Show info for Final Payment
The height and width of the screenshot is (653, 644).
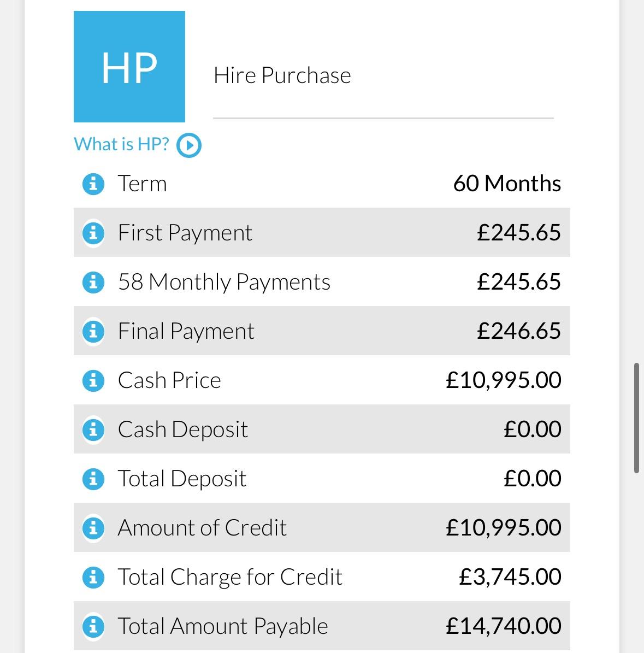click(x=93, y=331)
